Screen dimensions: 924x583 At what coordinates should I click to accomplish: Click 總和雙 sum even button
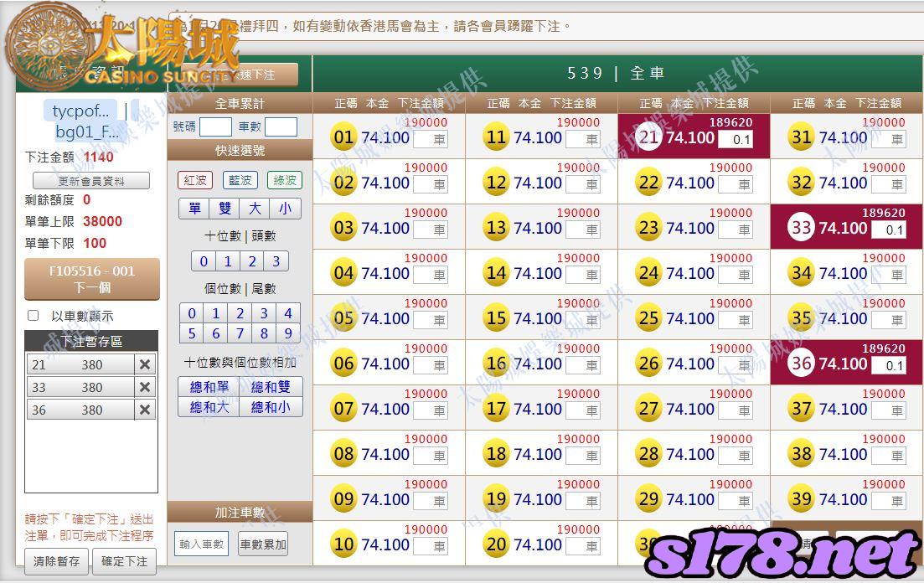271,387
